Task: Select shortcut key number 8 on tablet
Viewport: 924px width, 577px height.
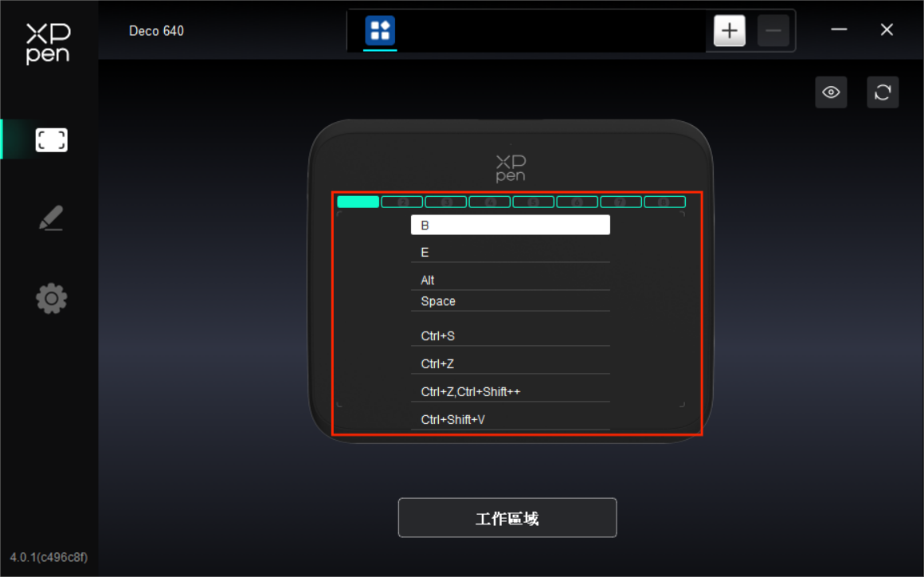Action: coord(664,202)
